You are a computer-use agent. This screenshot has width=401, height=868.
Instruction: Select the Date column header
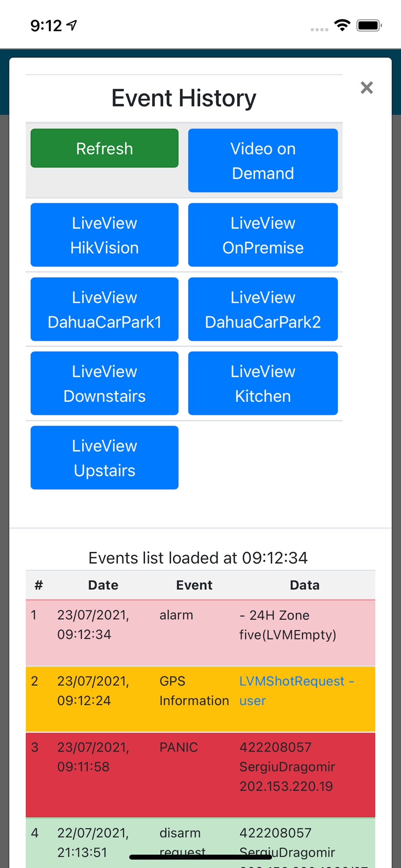coord(103,585)
